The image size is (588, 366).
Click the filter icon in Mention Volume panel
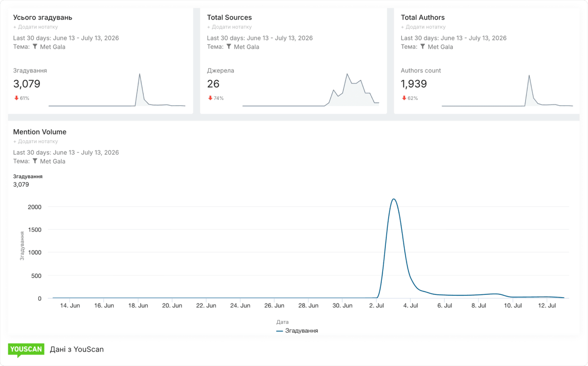(x=35, y=161)
